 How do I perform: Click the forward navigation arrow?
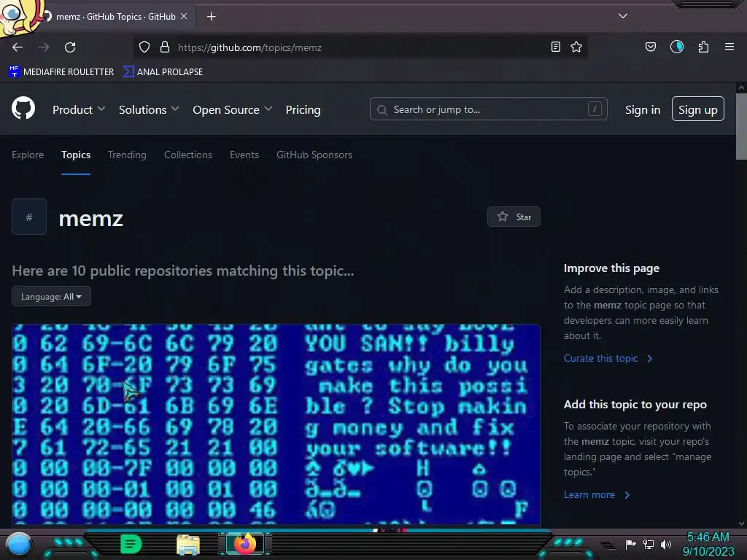pos(44,47)
